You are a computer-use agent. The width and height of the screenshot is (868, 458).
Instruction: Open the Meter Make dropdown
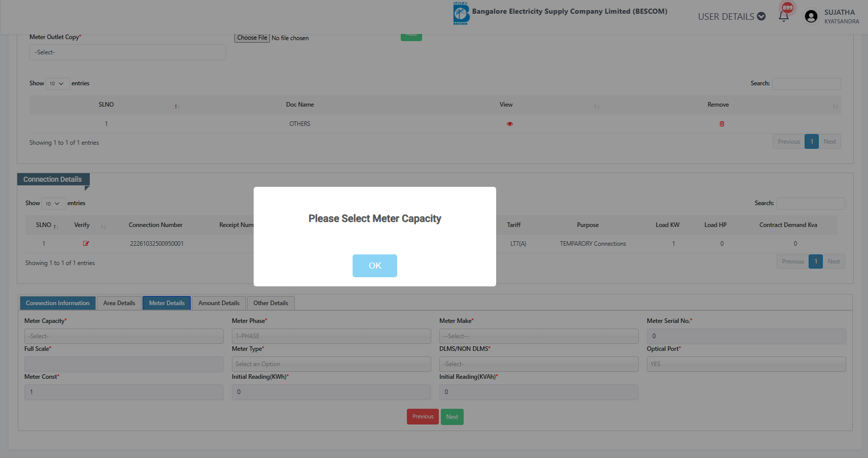tap(539, 336)
